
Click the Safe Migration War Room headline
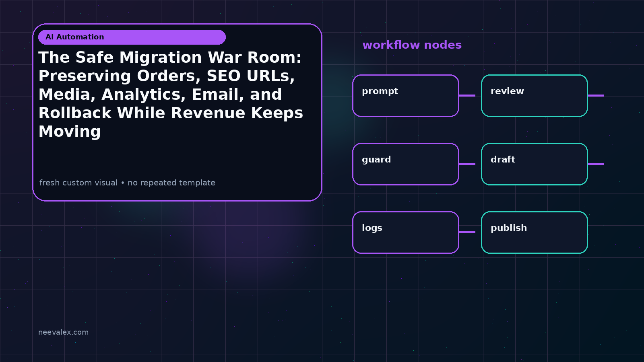(171, 95)
